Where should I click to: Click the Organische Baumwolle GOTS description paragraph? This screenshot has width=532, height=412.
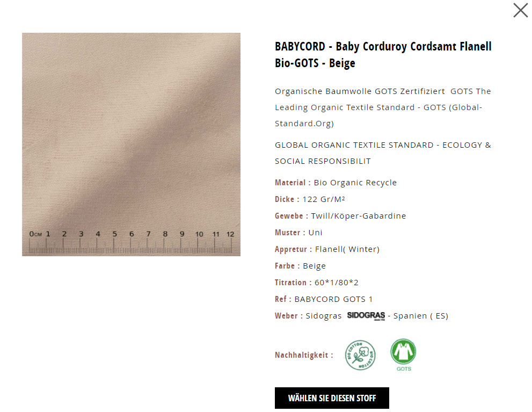click(x=383, y=107)
